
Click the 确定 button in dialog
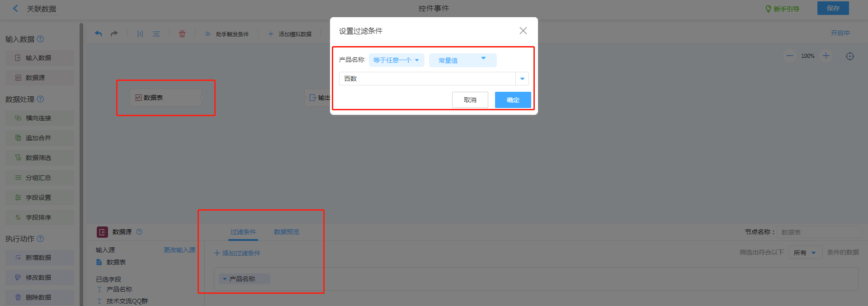513,100
